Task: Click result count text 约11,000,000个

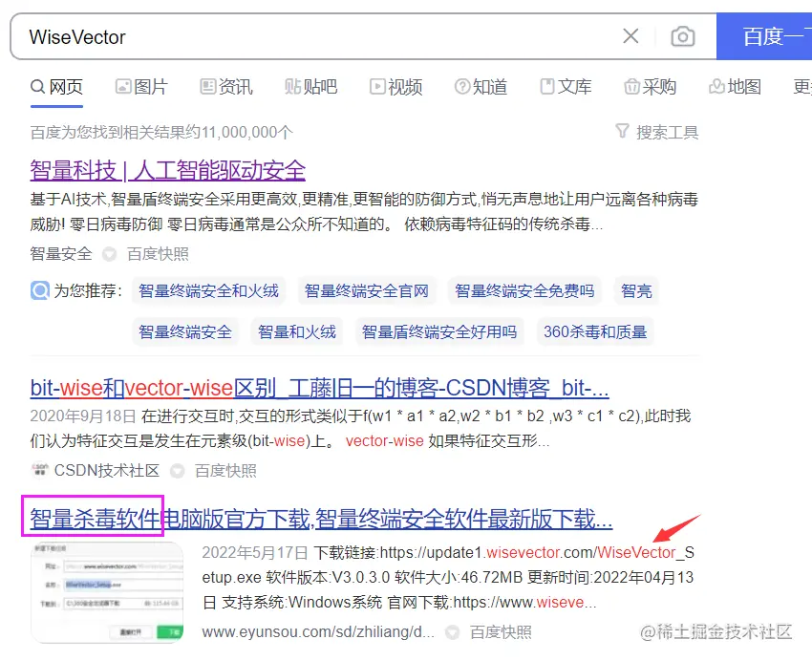Action: 240,132
